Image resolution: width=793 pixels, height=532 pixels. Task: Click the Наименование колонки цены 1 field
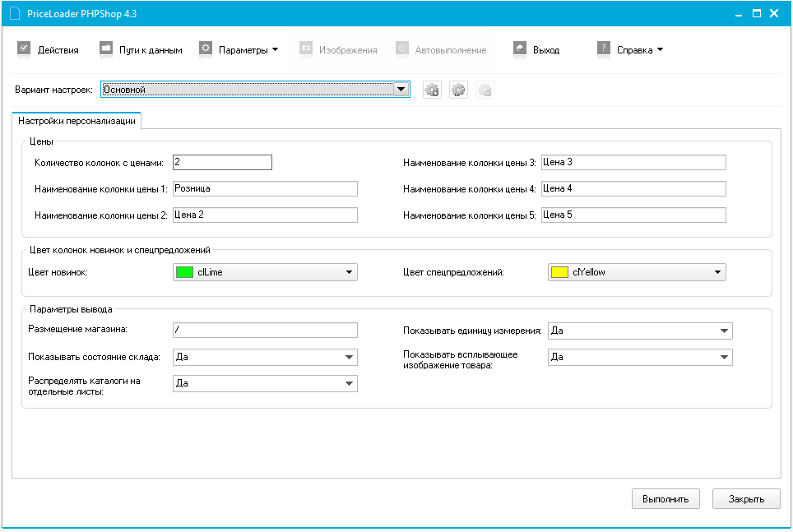click(x=265, y=188)
